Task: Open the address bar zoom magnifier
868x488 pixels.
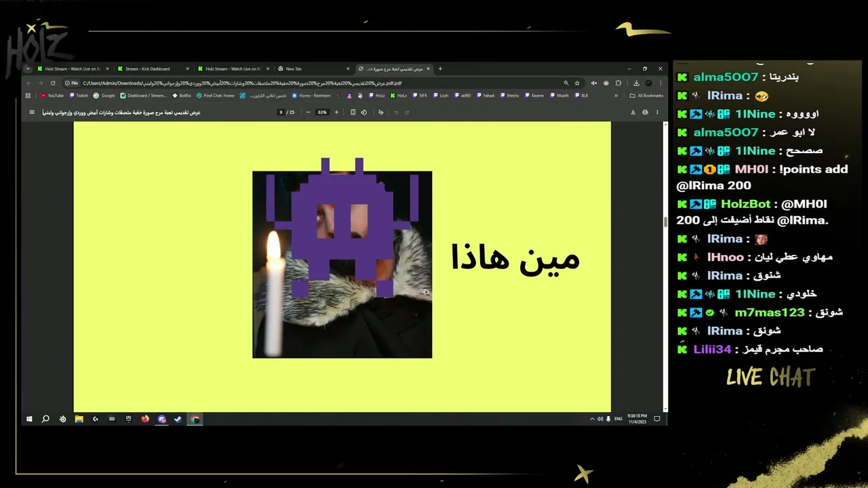Action: 566,83
